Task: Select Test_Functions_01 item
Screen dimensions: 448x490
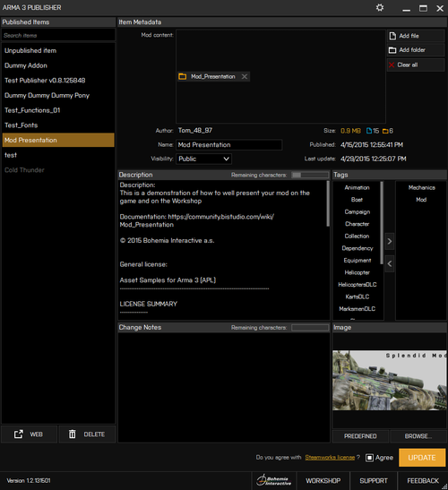Action: coord(58,110)
